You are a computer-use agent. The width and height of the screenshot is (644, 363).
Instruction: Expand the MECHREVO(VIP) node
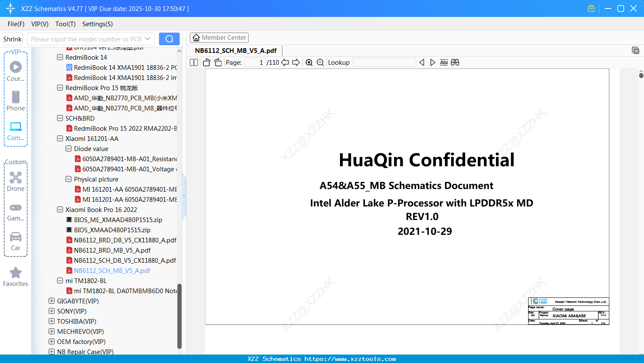[x=52, y=331]
